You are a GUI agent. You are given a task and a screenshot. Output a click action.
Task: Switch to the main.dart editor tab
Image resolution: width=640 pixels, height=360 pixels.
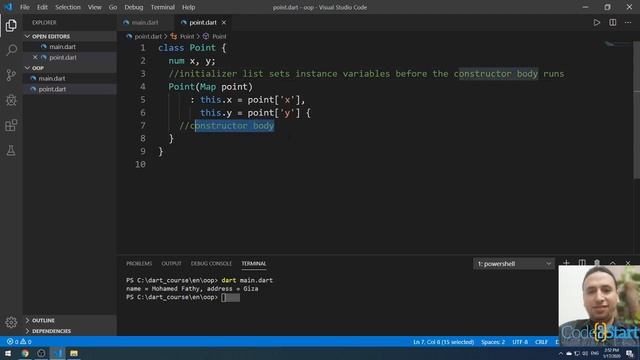pyautogui.click(x=145, y=22)
